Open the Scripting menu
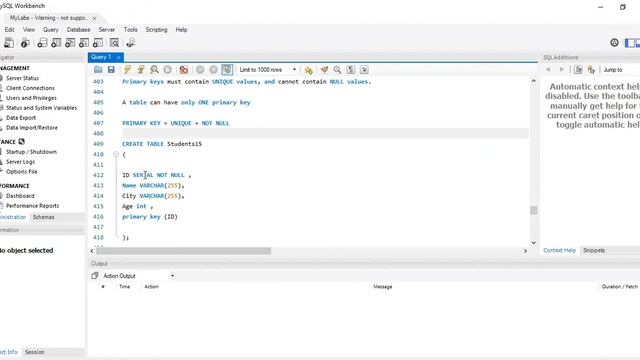 (156, 30)
